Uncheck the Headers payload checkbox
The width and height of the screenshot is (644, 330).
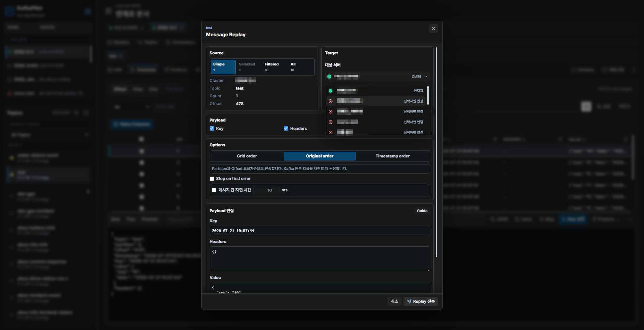(x=286, y=129)
